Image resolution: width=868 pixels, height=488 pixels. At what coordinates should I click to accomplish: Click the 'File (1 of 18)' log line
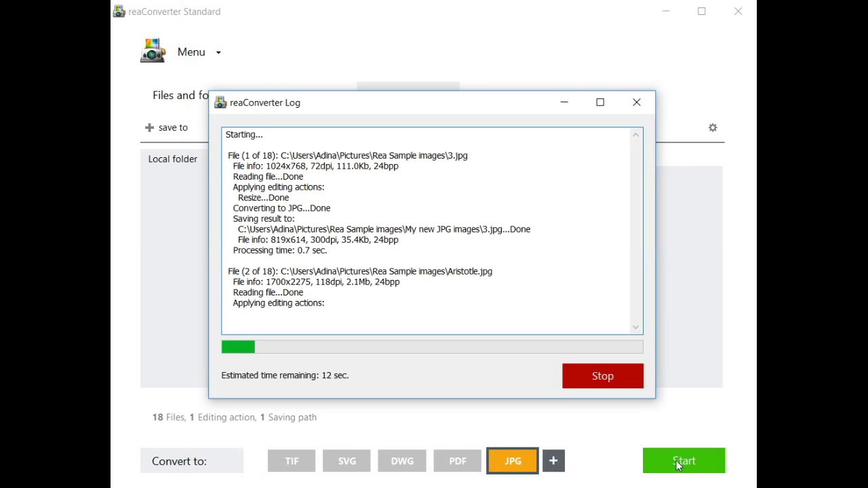point(348,155)
